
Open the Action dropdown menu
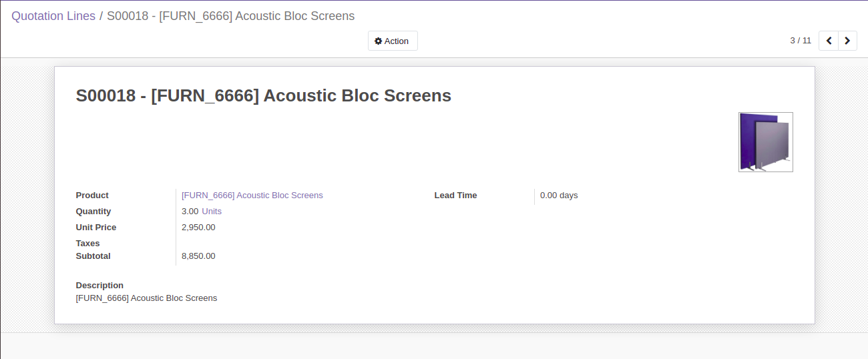coord(393,41)
